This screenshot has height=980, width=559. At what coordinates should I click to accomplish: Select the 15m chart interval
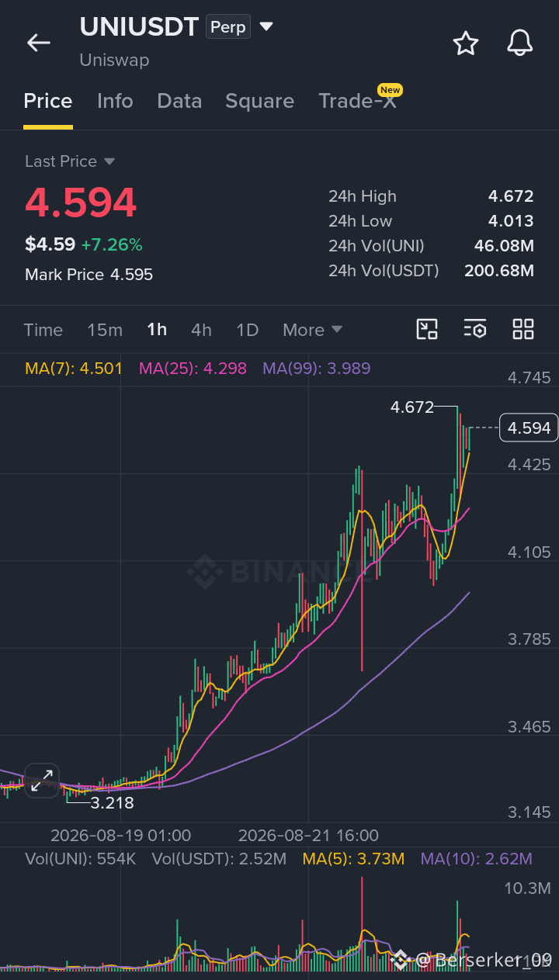coord(105,330)
